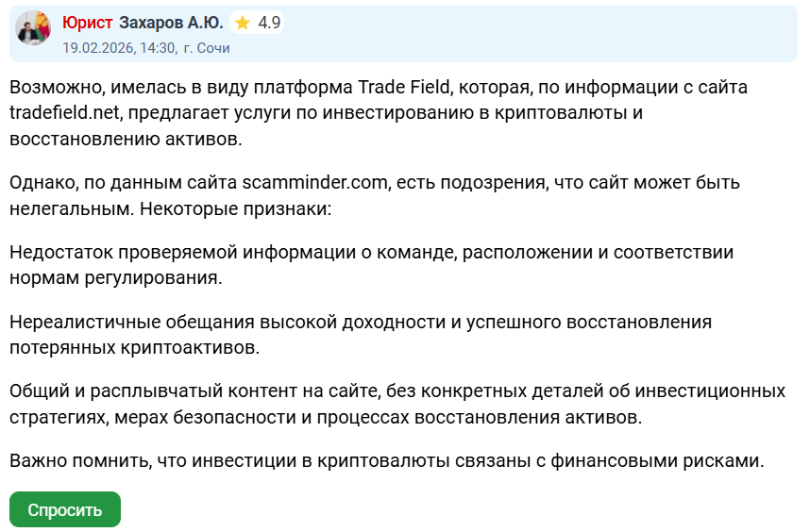Click the 4.9 rating value
810x532 pixels.
pos(269,23)
